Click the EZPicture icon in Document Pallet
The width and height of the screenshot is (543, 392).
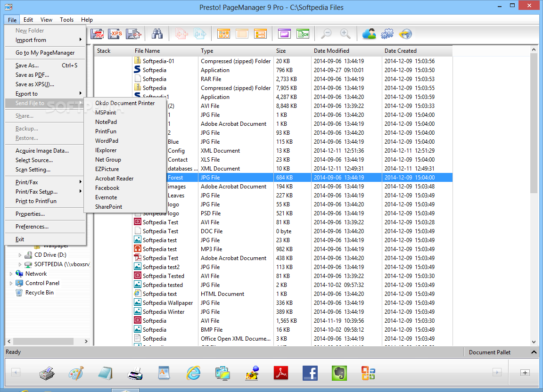tap(252, 373)
